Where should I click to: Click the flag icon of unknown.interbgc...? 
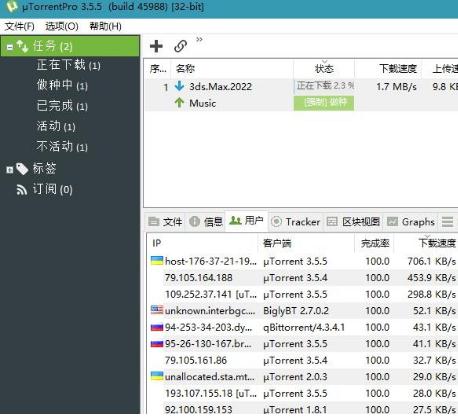coord(157,310)
